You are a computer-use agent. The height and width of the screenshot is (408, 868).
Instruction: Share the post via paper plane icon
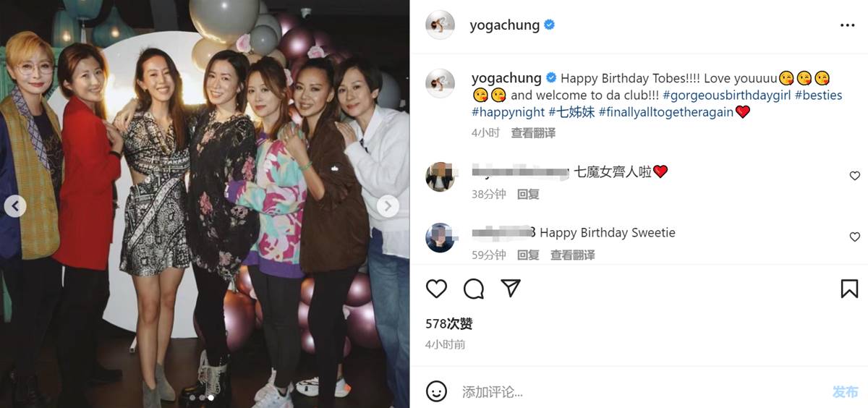click(511, 288)
